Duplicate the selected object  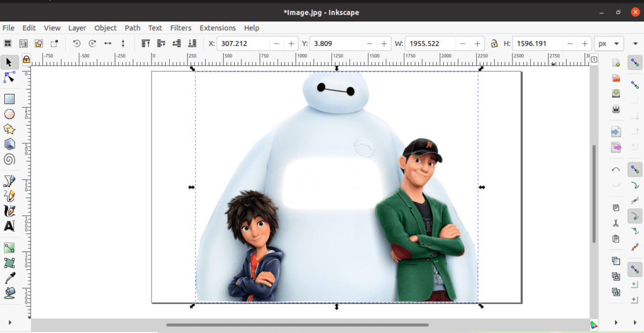coord(616,261)
